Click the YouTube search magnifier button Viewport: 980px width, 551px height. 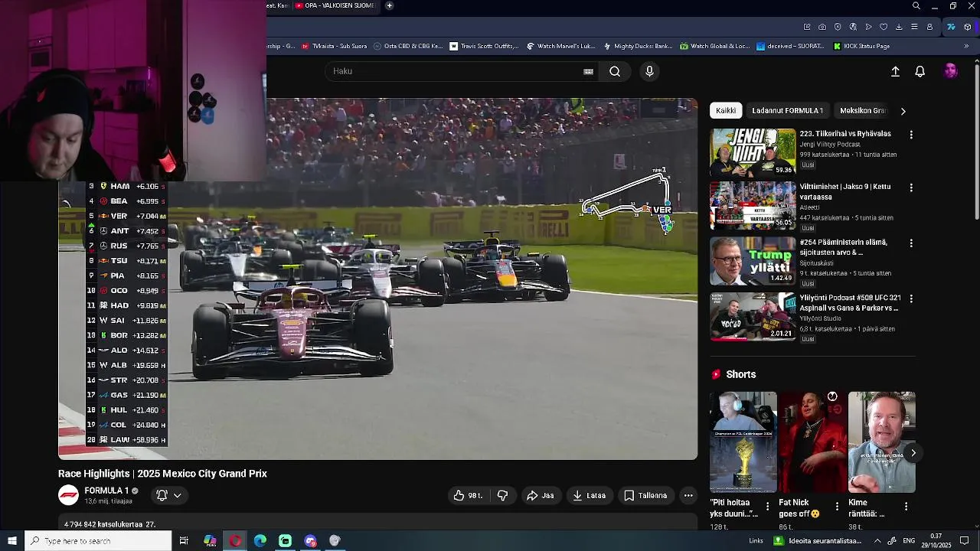click(615, 71)
